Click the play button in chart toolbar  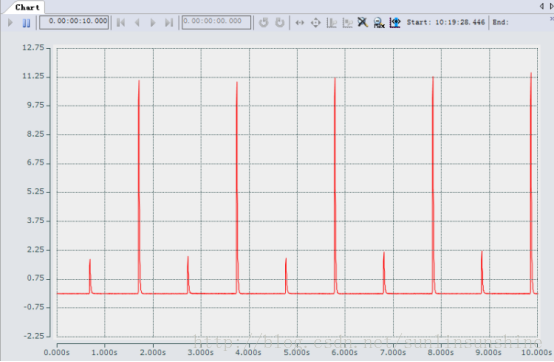(x=11, y=23)
